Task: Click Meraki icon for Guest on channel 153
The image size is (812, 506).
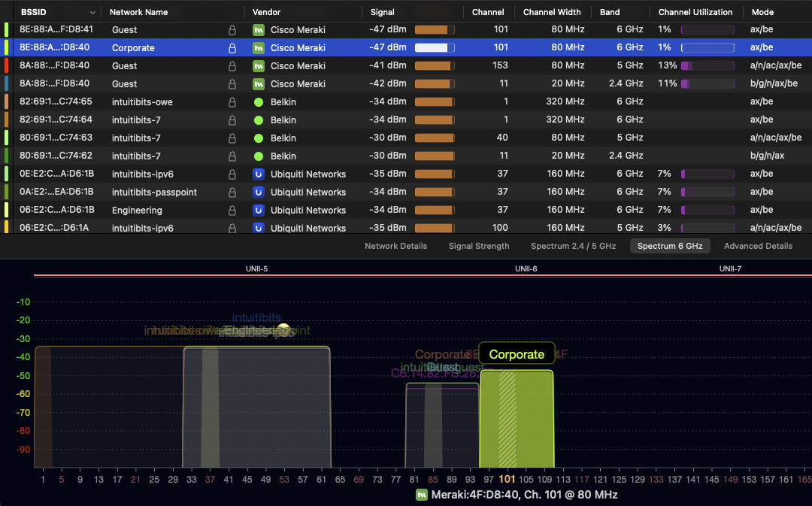Action: [259, 65]
